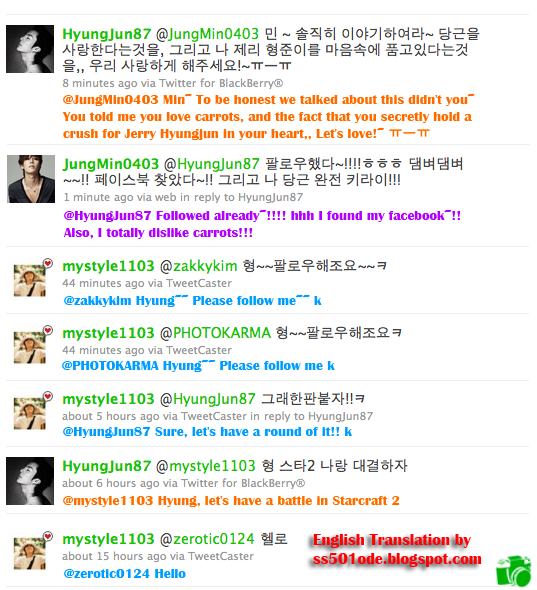Click the TweetCaster source in the PHOTOKARMA tweet
The width and height of the screenshot is (537, 590).
[x=199, y=350]
